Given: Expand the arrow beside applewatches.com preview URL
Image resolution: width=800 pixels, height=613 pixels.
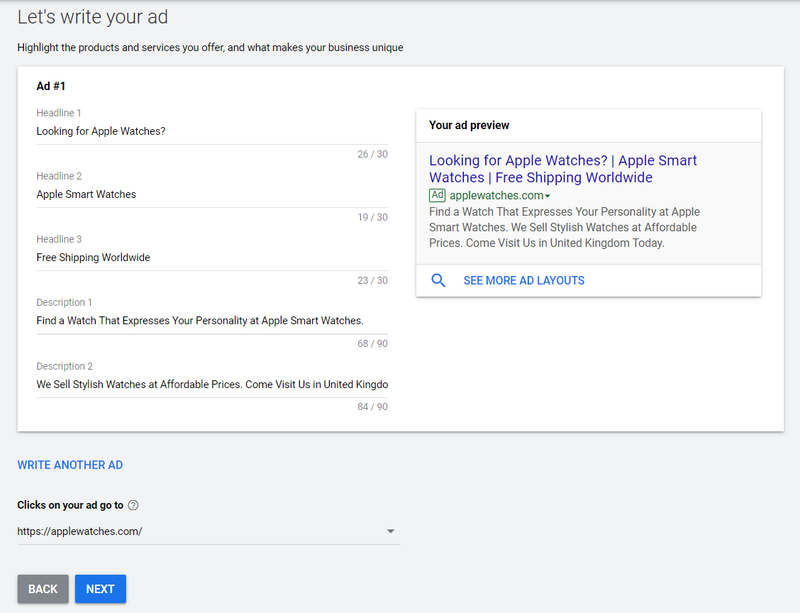Looking at the screenshot, I should [x=548, y=196].
